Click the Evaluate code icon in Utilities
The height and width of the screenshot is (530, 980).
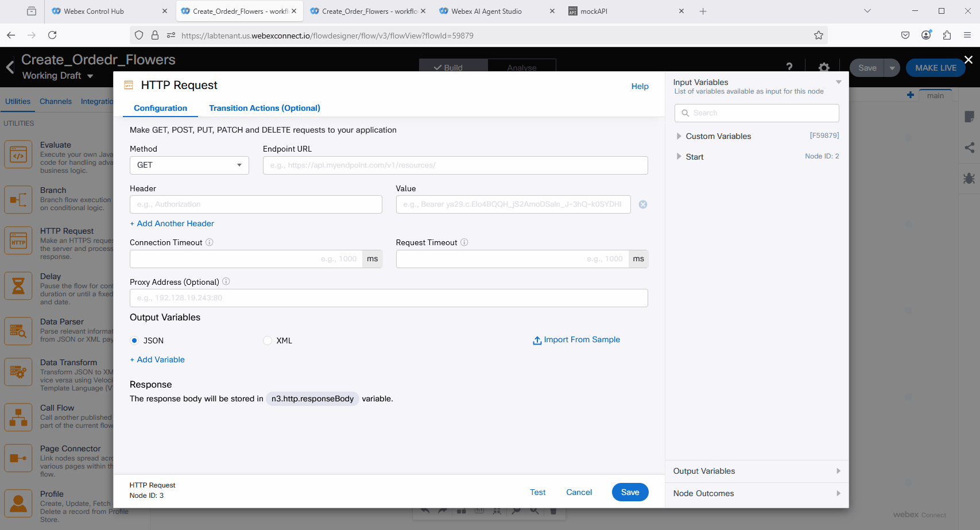click(x=18, y=154)
